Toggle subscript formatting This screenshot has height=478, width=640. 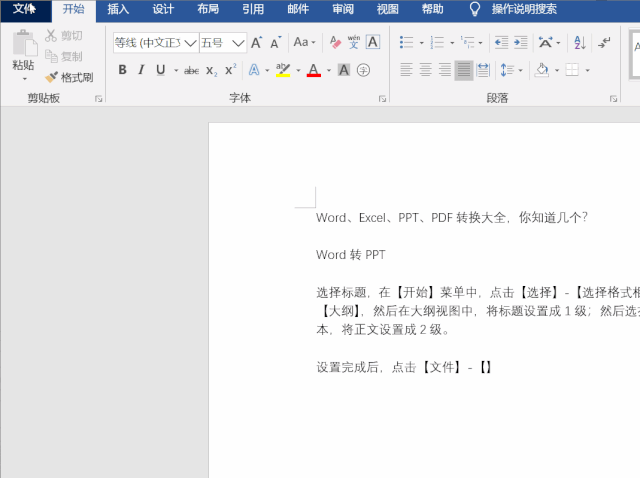coord(211,70)
